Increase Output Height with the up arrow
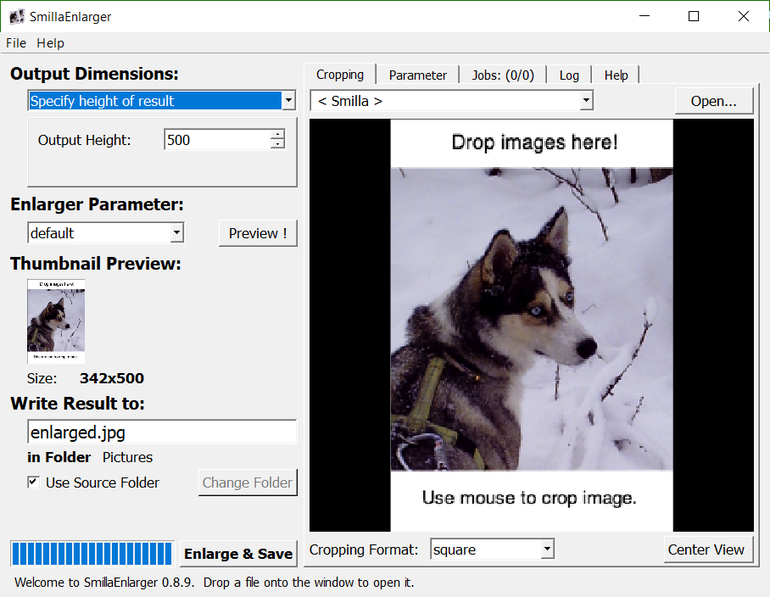Screen dimensions: 770x597 tap(277, 135)
